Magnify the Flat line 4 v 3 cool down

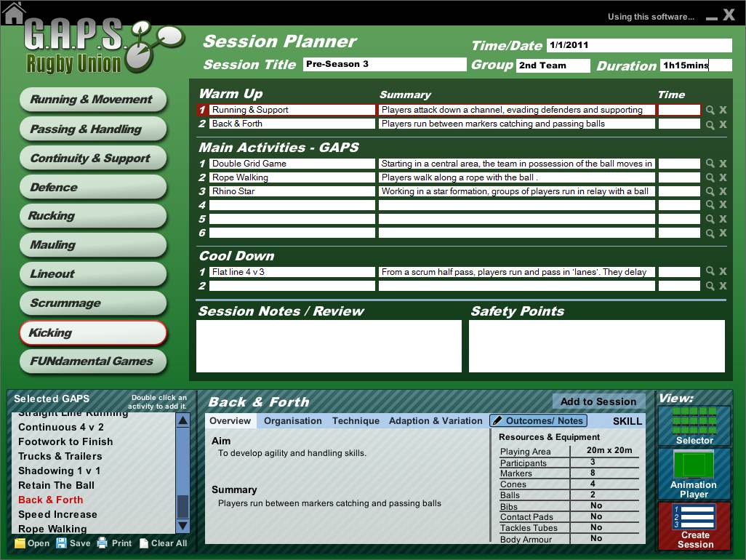pos(710,271)
